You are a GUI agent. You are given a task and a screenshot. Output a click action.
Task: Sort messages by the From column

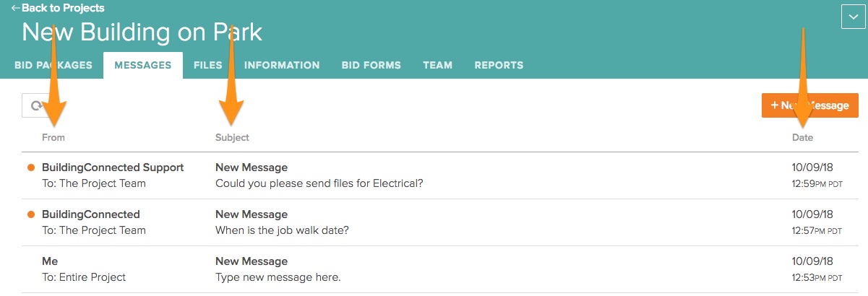pos(53,137)
